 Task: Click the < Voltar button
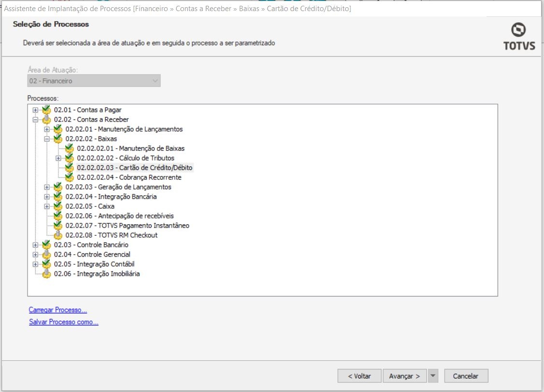click(360, 376)
